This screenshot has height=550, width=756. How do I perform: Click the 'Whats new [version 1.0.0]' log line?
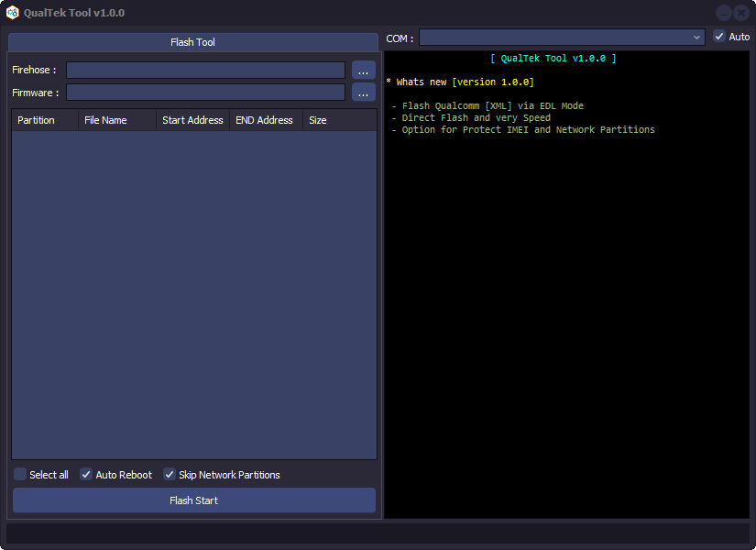click(x=460, y=82)
